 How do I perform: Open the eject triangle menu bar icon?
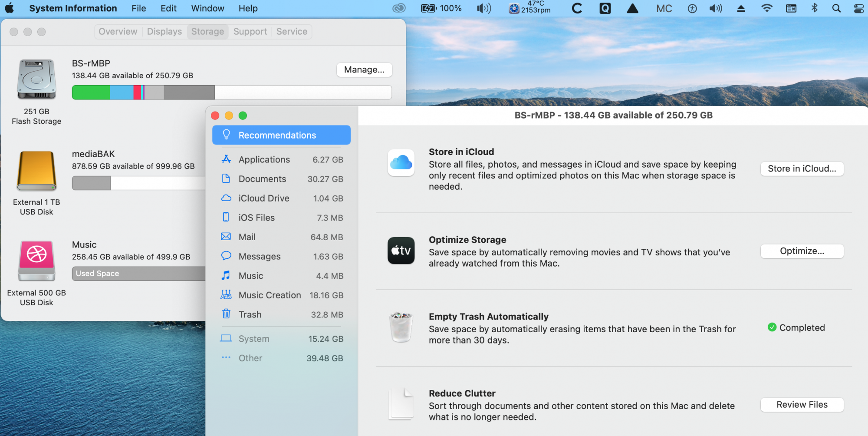741,8
